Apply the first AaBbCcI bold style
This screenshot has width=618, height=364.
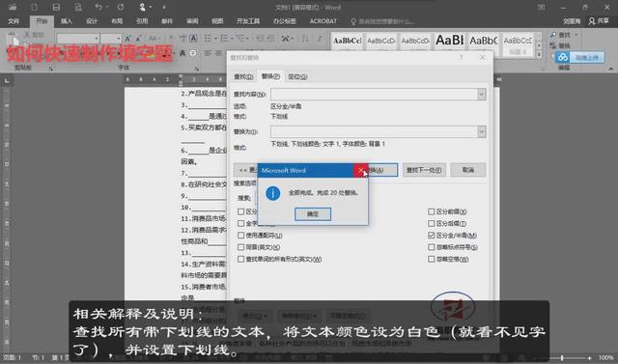click(x=347, y=41)
